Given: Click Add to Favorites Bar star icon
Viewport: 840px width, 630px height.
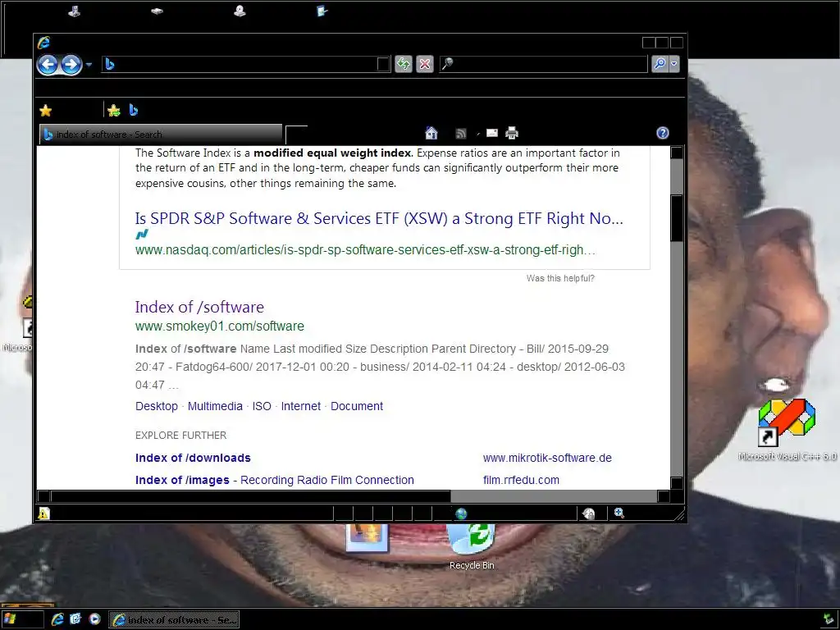Looking at the screenshot, I should [113, 111].
